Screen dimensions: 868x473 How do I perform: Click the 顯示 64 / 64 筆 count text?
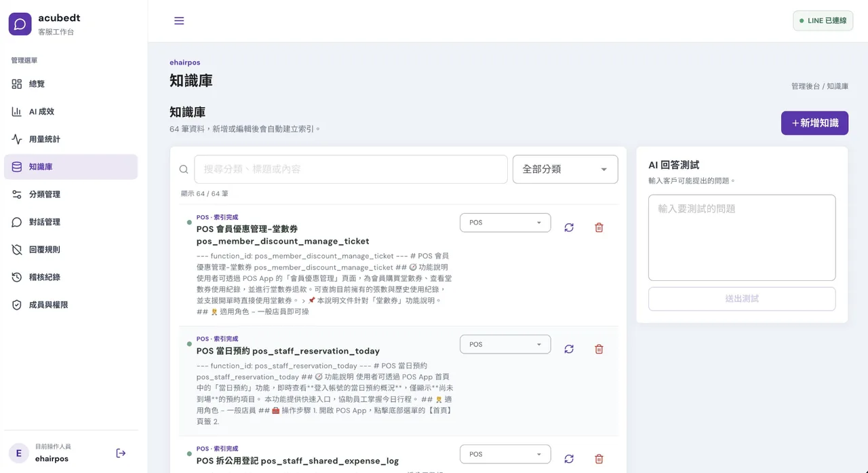(205, 193)
